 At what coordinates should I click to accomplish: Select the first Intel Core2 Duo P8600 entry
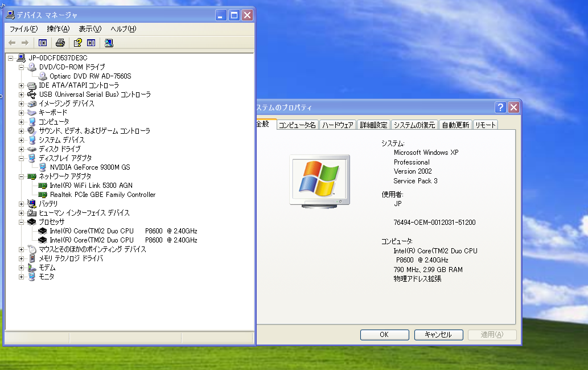124,231
